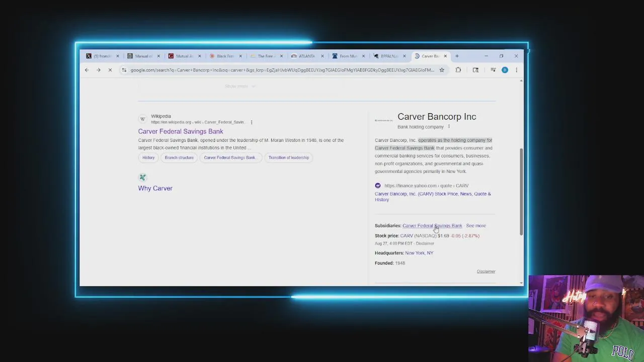Select the 'History' sitelink chip
Viewport: 644px width, 362px height.
(148, 157)
